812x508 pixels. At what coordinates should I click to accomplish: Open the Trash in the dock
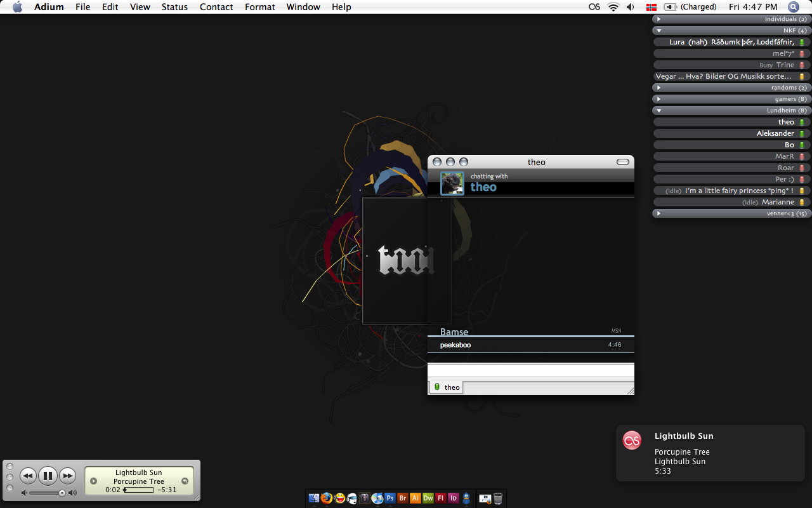(498, 498)
